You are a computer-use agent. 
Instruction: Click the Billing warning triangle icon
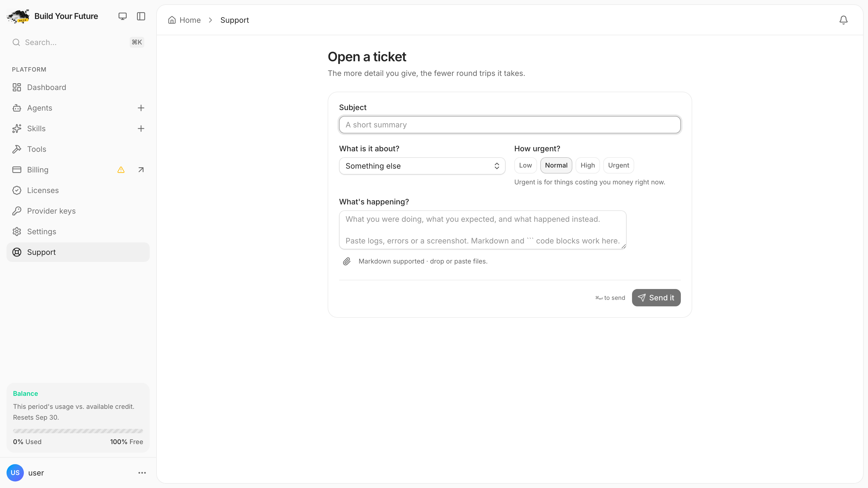click(121, 170)
